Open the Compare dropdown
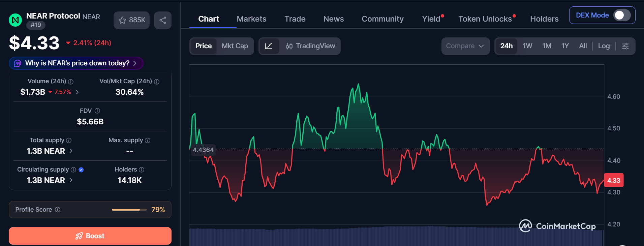 (465, 46)
